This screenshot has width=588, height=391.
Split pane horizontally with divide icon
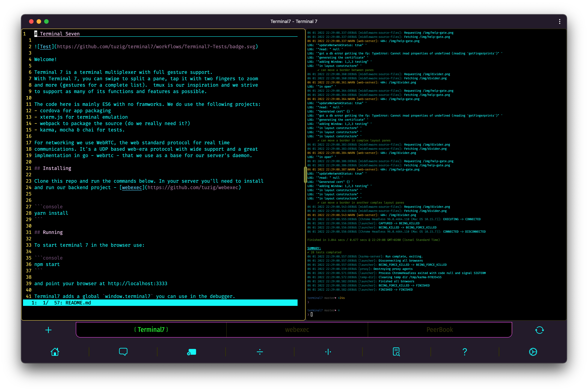point(260,352)
